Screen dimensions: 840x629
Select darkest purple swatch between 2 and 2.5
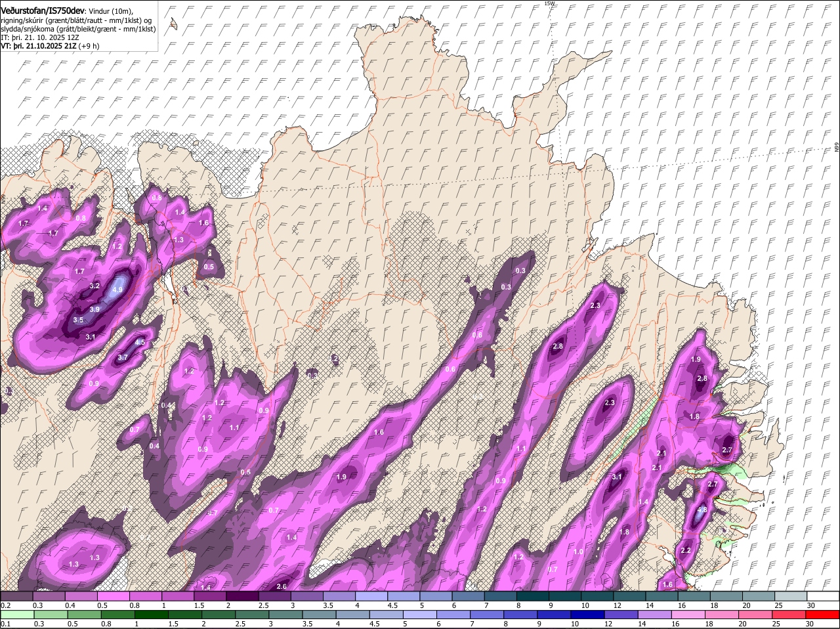[x=243, y=596]
